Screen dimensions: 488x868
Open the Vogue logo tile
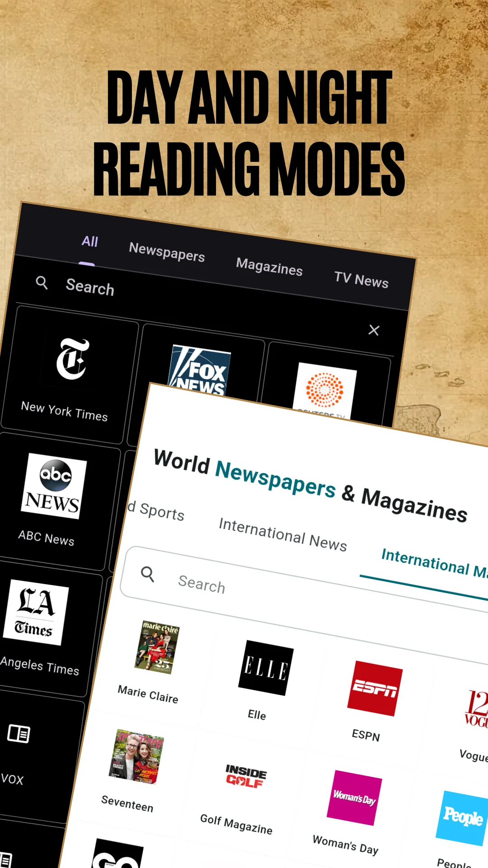pos(476,708)
